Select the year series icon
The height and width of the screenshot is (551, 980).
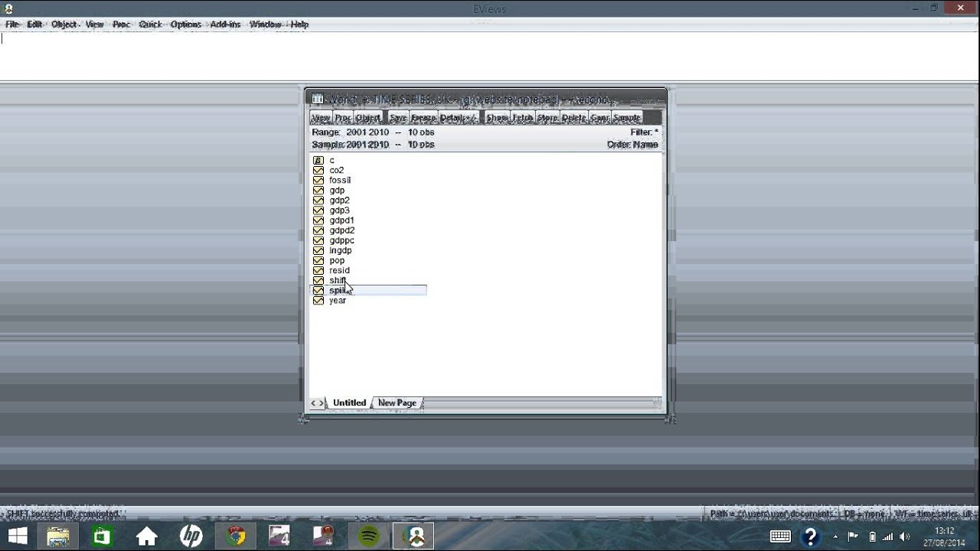[318, 300]
